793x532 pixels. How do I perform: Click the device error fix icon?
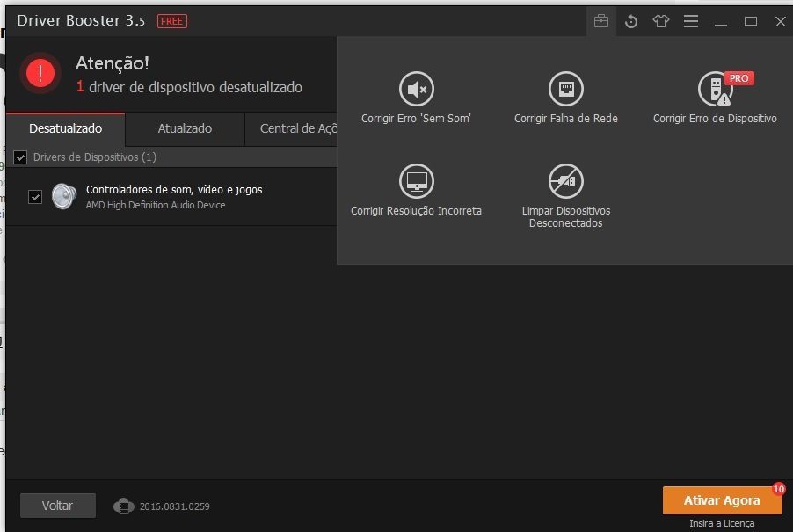pos(715,89)
